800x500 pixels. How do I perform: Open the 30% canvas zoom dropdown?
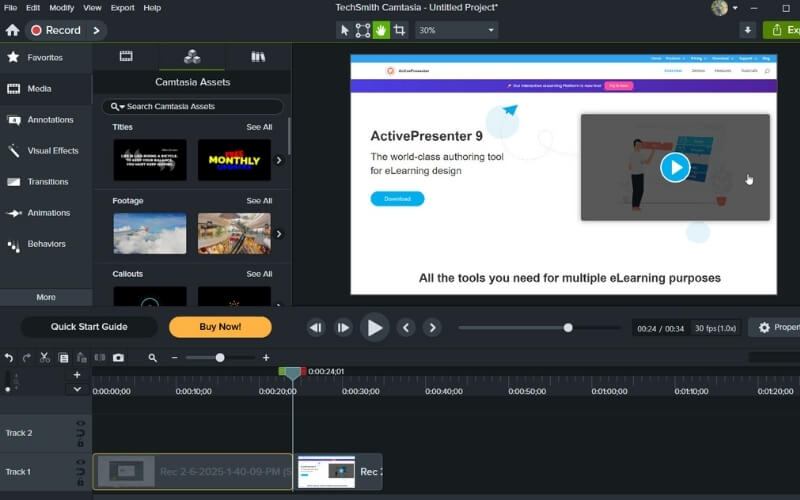(456, 30)
